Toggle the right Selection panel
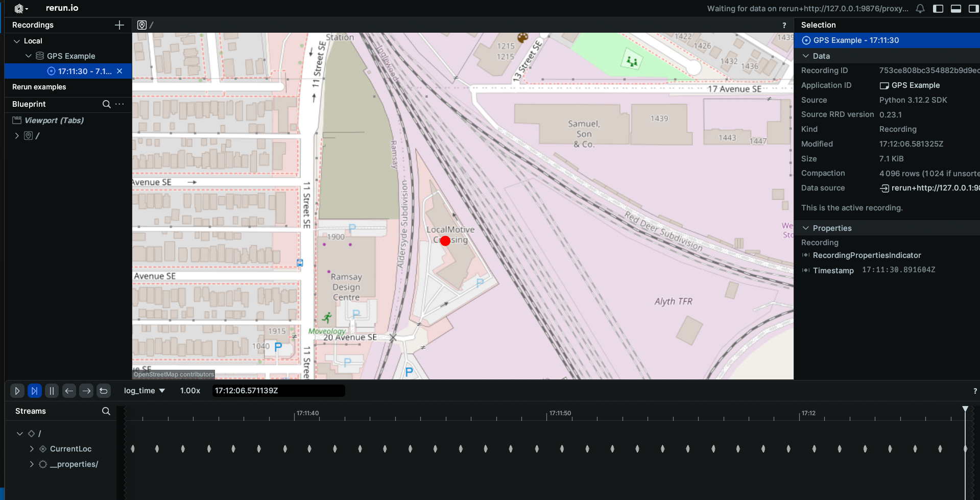 (x=973, y=9)
